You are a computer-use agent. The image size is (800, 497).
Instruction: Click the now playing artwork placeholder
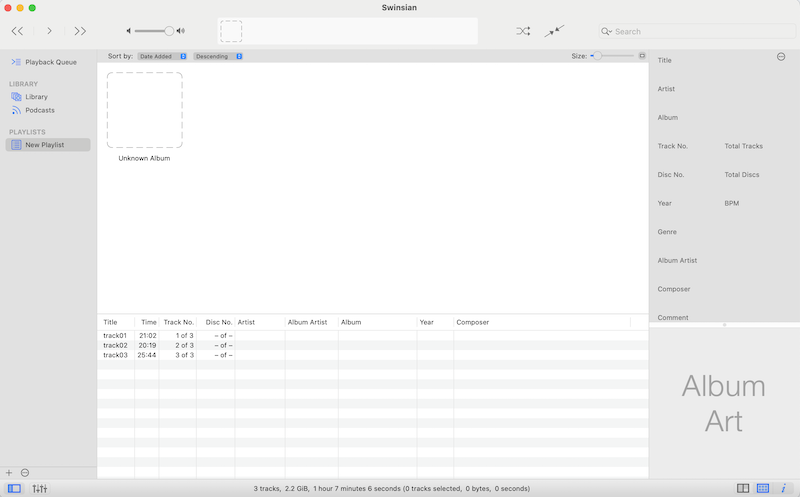tap(231, 31)
